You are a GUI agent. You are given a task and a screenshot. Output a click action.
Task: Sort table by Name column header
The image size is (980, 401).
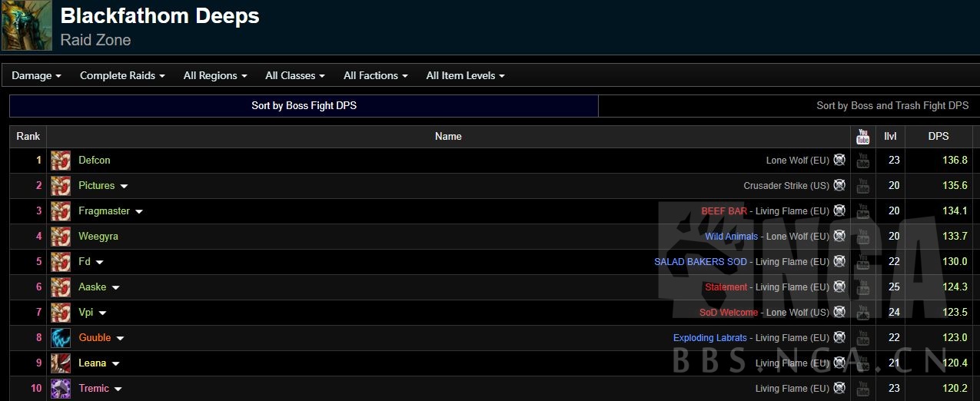point(448,137)
